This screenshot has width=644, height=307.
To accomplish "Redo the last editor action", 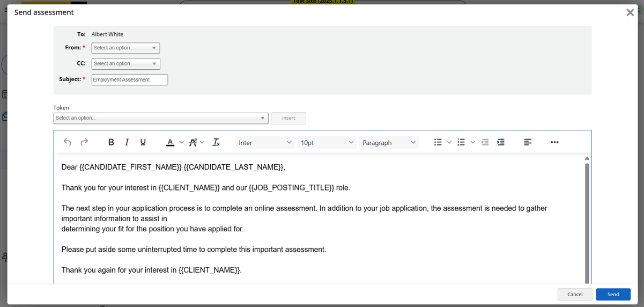I will 84,142.
